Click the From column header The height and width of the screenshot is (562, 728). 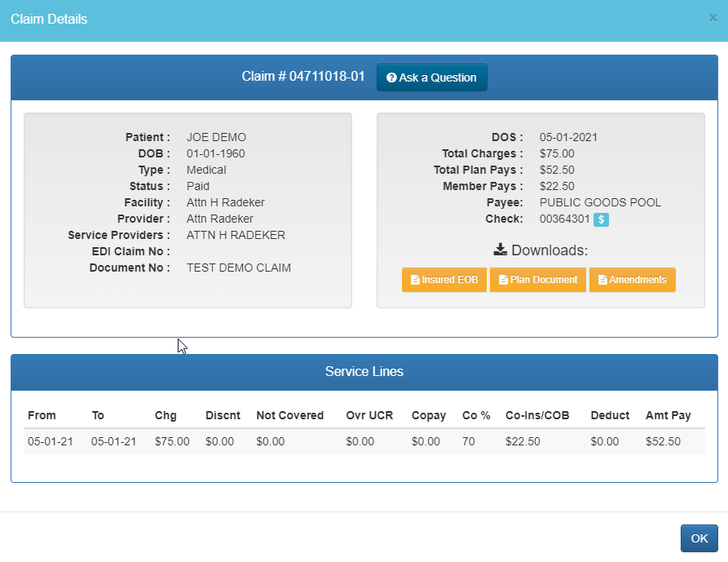point(42,415)
